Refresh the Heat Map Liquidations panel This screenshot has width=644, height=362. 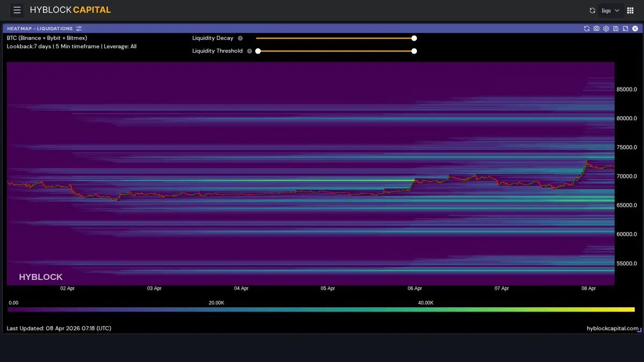587,28
